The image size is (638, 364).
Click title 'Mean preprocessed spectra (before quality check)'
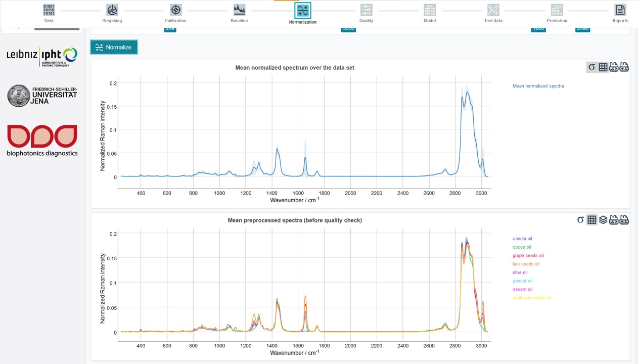pyautogui.click(x=295, y=220)
